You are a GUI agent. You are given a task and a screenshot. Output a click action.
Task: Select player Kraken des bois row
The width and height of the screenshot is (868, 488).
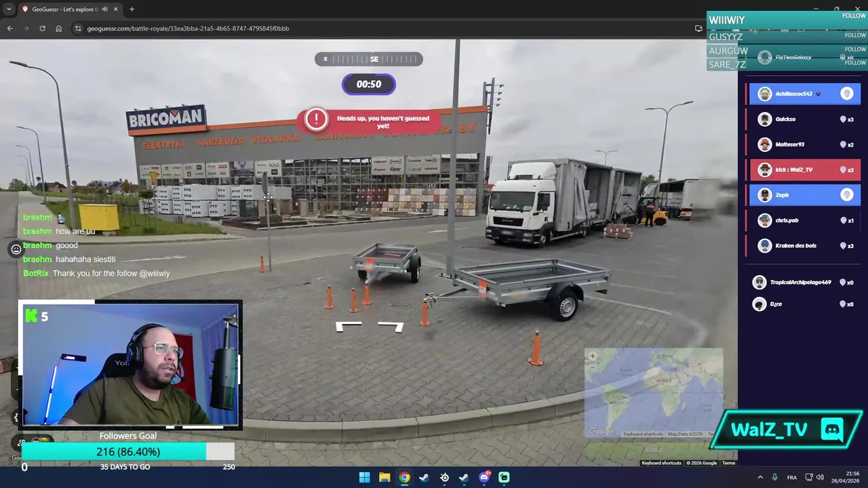pos(805,245)
